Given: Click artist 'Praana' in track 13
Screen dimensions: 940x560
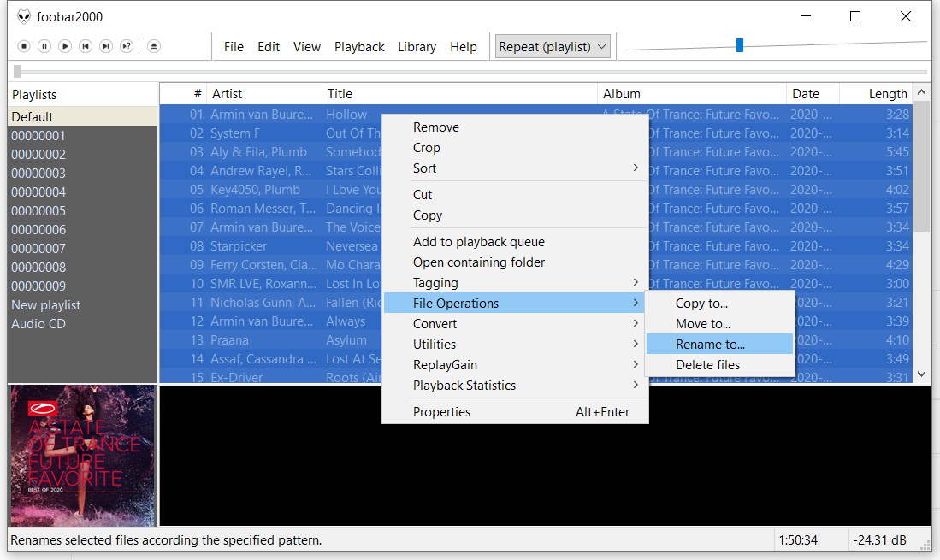Looking at the screenshot, I should point(229,339).
